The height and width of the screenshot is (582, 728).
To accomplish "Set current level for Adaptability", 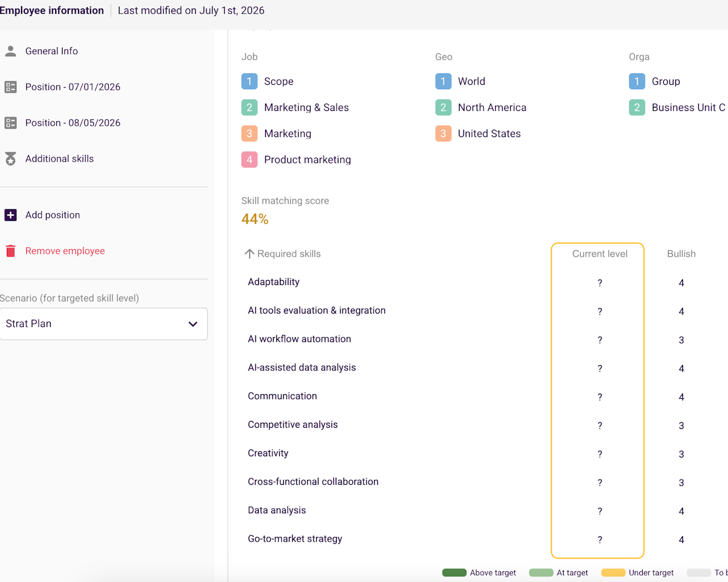I will coord(599,283).
